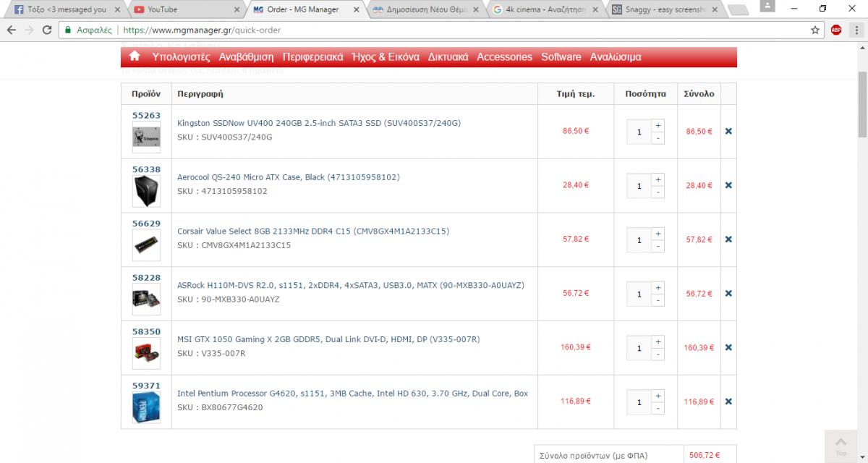
Task: Increase quantity of MSI GTX 1050
Action: 658,341
